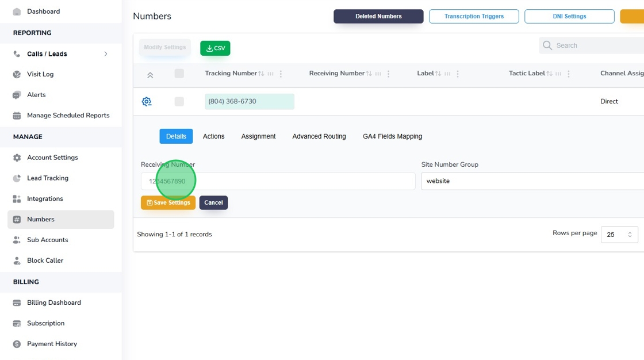The width and height of the screenshot is (644, 360).
Task: Click the Search input box
Action: click(592, 45)
